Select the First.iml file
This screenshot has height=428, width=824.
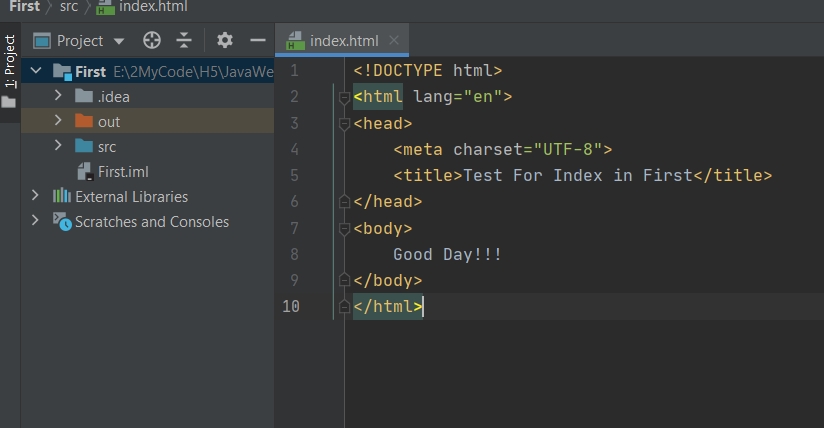tap(123, 172)
